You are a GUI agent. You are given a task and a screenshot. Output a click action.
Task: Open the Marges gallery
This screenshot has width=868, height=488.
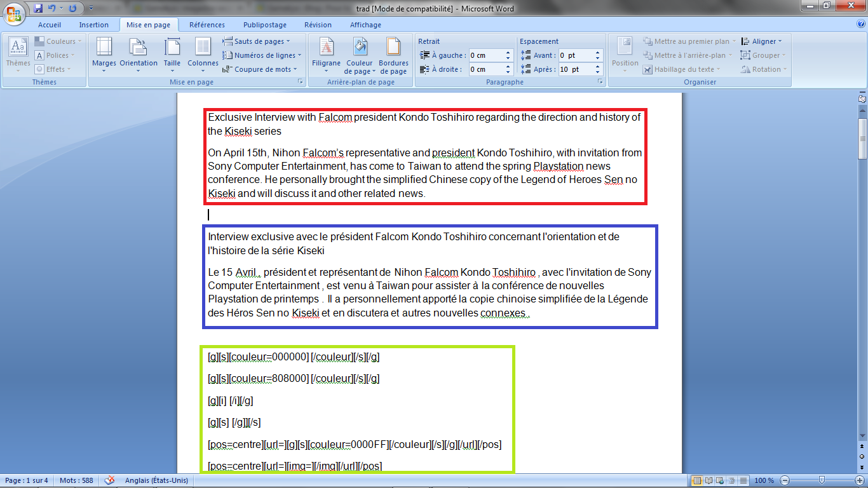point(104,55)
